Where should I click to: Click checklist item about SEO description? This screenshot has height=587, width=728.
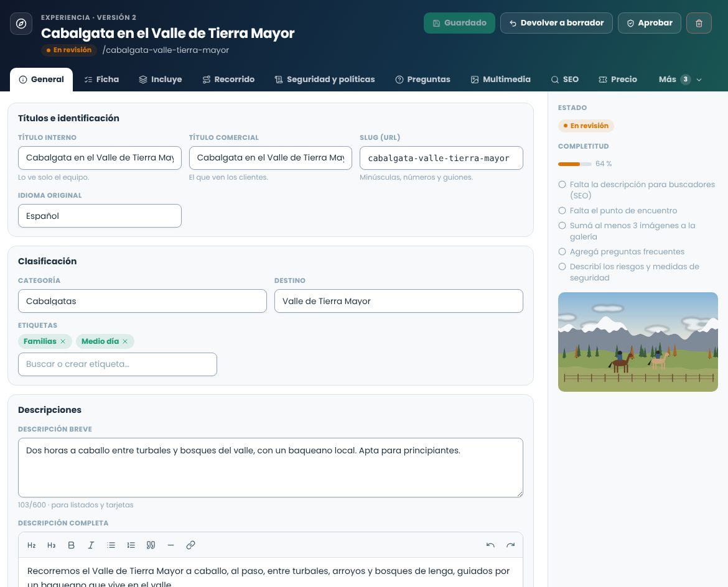pyautogui.click(x=637, y=190)
